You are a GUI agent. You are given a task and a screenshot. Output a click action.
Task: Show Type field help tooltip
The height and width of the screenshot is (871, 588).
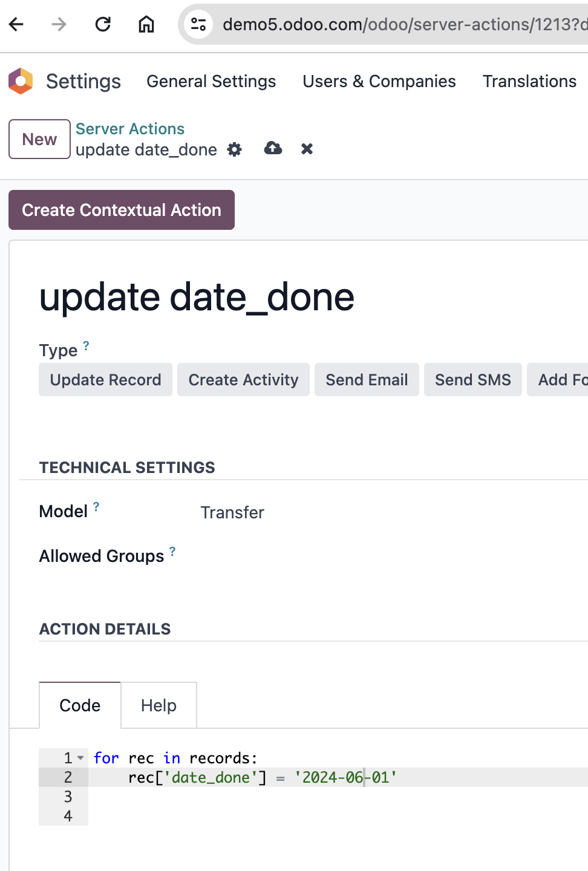[x=86, y=346]
